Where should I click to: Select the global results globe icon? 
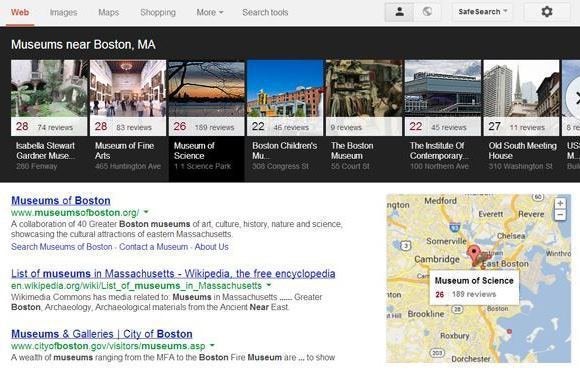427,12
